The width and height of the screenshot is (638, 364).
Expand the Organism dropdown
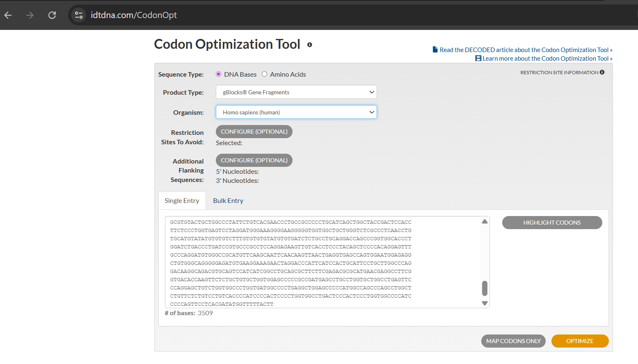tap(296, 112)
